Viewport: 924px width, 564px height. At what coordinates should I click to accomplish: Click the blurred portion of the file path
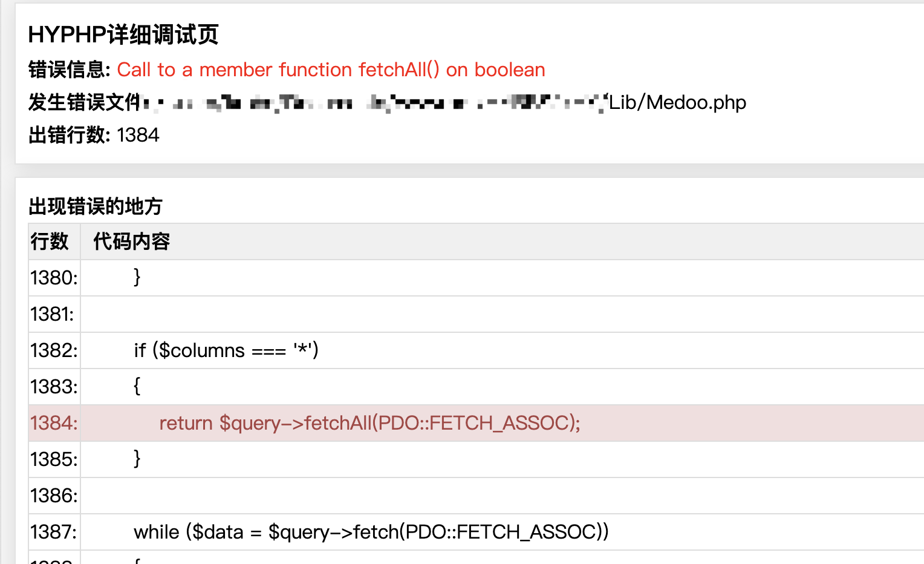coord(375,102)
